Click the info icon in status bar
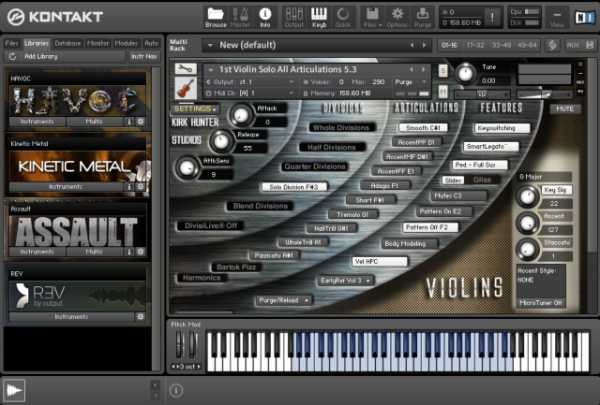Viewport: 600px width, 405px height. (x=176, y=390)
